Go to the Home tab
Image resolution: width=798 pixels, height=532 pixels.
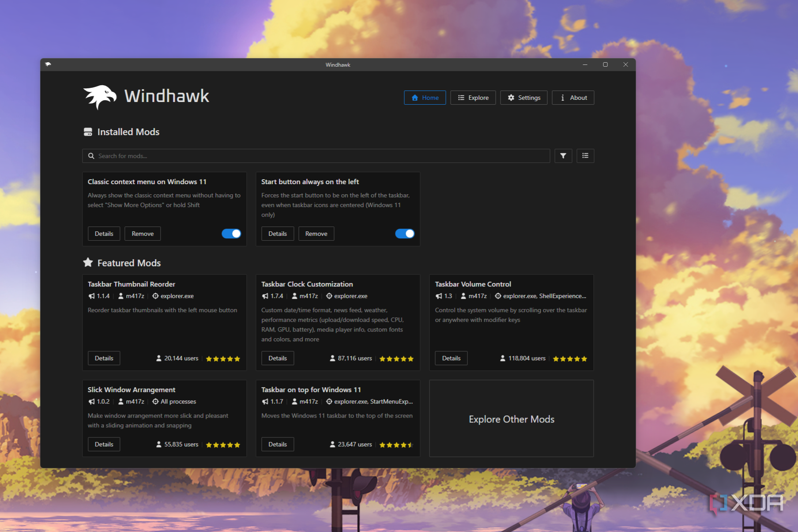(x=425, y=98)
